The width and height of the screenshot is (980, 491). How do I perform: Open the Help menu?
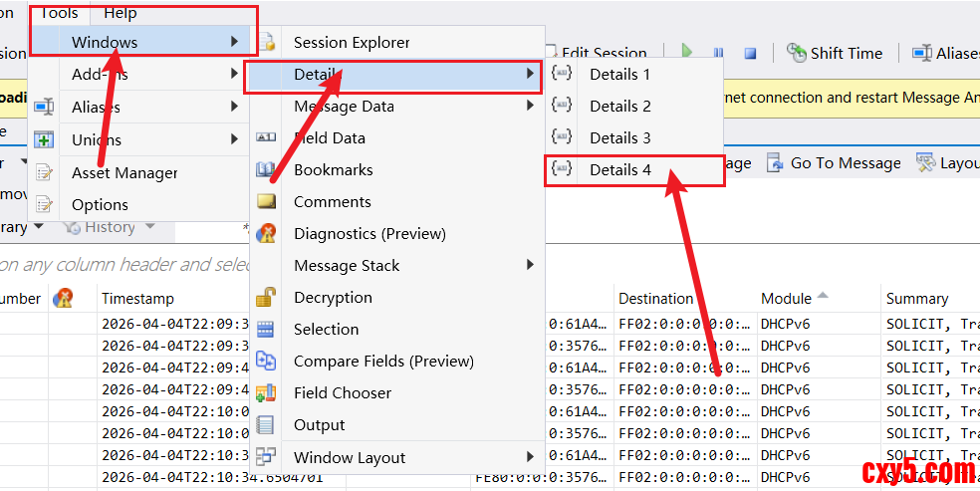[121, 13]
